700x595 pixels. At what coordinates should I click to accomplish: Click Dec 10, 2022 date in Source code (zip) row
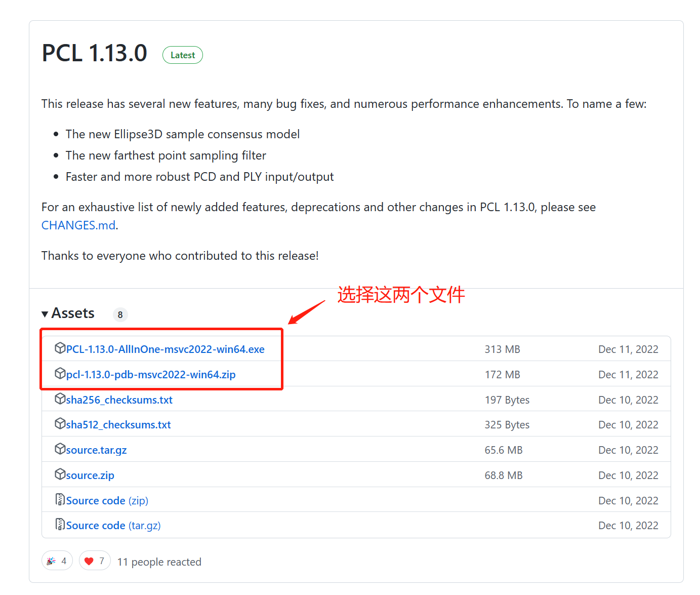(x=628, y=501)
